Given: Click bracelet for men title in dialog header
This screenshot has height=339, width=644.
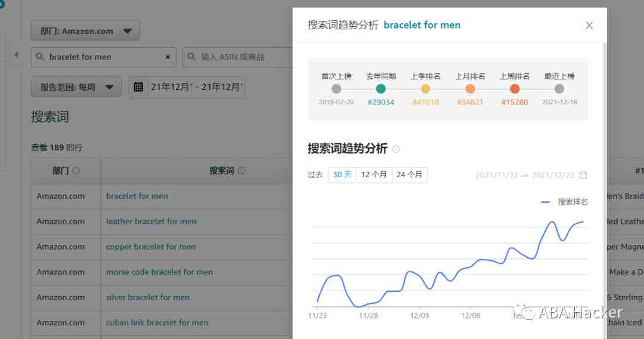Looking at the screenshot, I should (422, 25).
